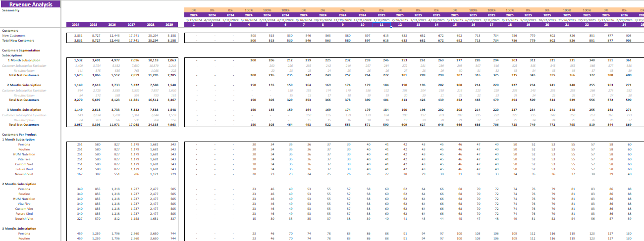Select the Seasonality label cell
644x241 pixels.
(x=12, y=10)
